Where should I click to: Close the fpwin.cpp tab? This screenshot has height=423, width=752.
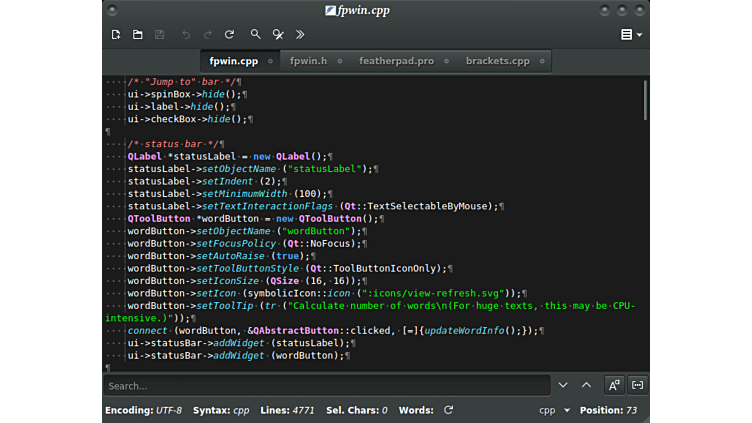[269, 61]
